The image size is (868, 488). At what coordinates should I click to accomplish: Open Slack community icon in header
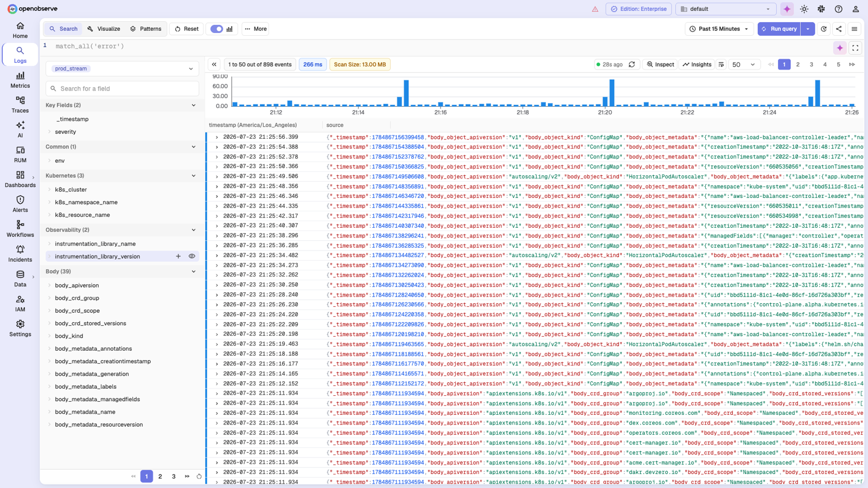821,9
